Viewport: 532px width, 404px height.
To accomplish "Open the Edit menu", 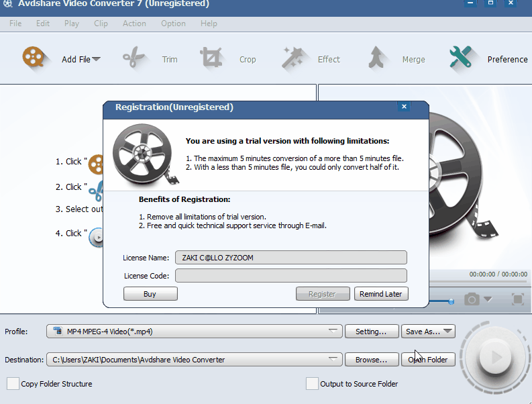I will [x=43, y=23].
